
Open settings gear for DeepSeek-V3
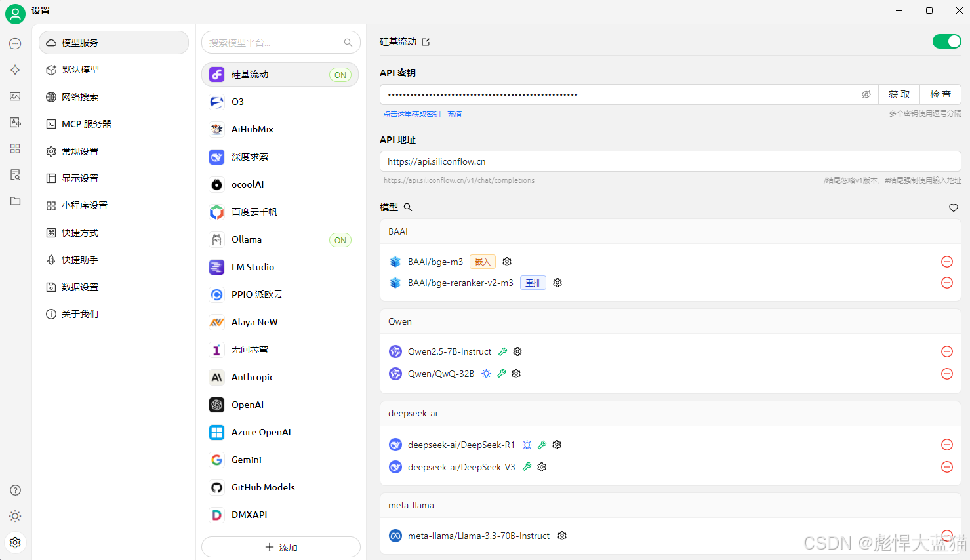(x=542, y=467)
